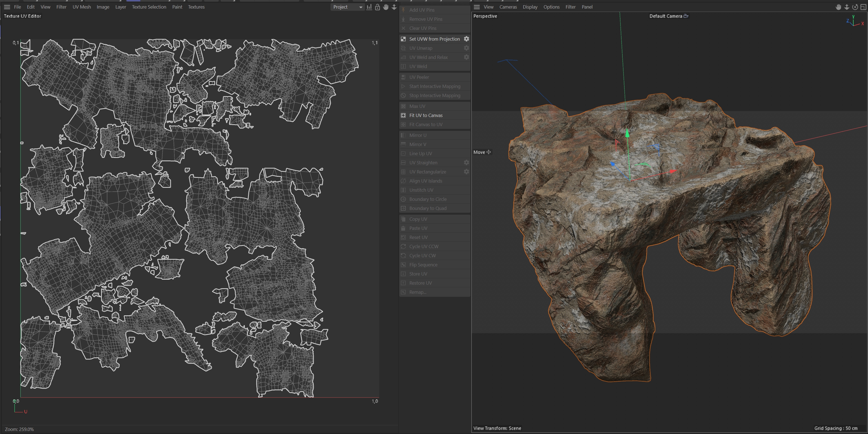Toggle the lock icon in UV editor header
This screenshot has width=868, height=434.
pos(377,7)
